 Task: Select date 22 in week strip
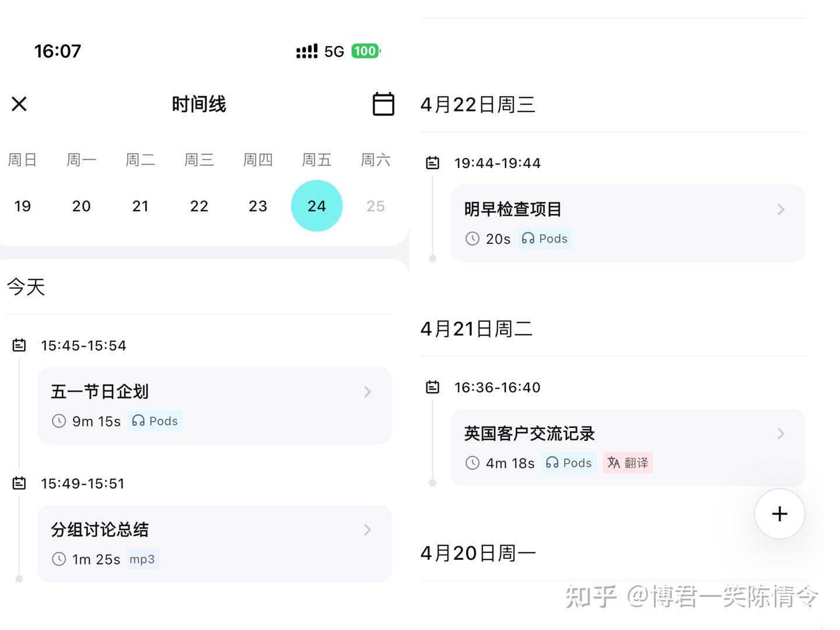[x=199, y=206]
